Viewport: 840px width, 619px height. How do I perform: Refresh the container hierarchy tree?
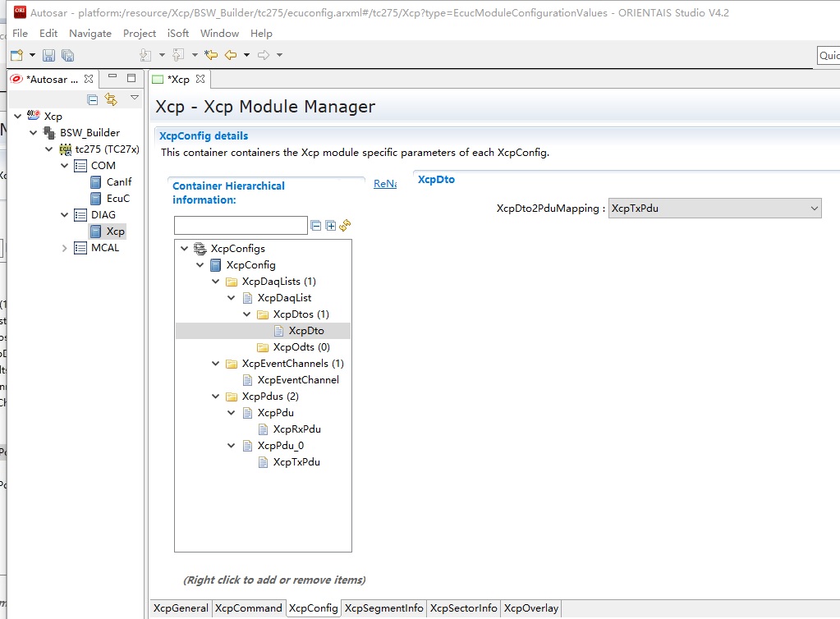tap(345, 225)
